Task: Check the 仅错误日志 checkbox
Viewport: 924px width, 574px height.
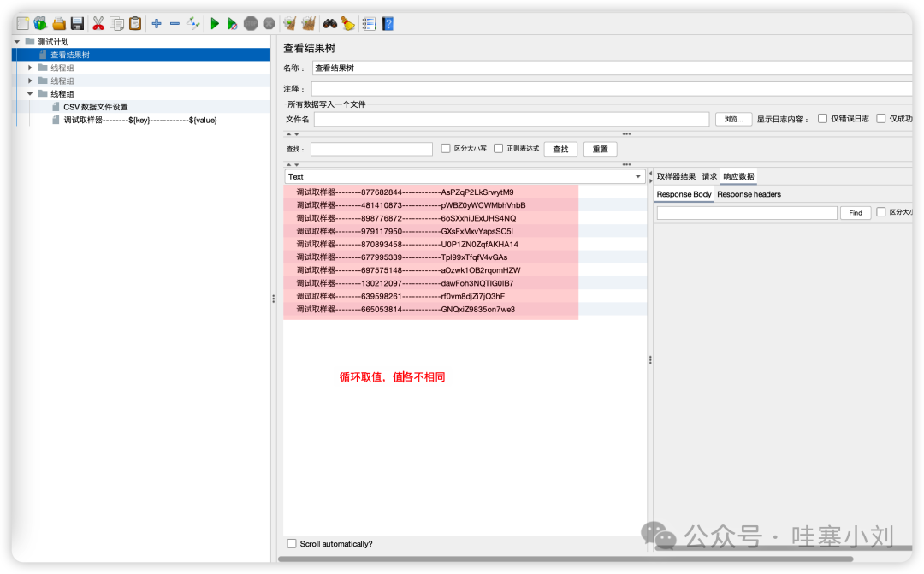Action: pyautogui.click(x=823, y=119)
